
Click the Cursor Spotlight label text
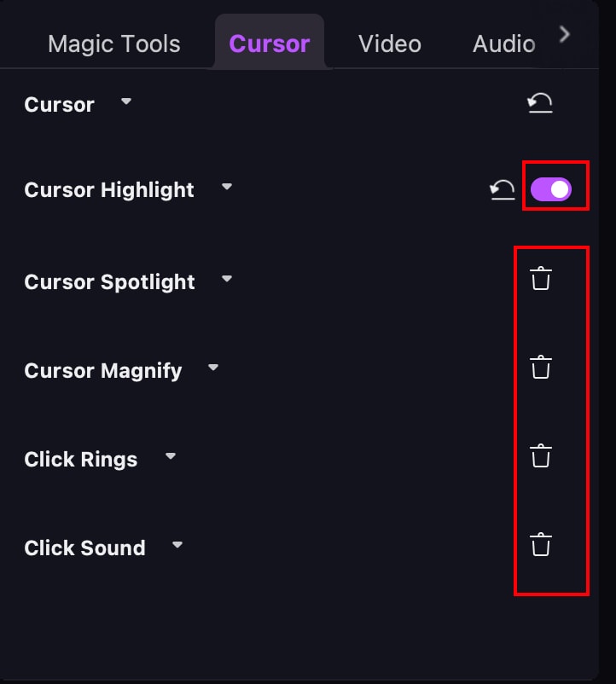click(x=109, y=282)
